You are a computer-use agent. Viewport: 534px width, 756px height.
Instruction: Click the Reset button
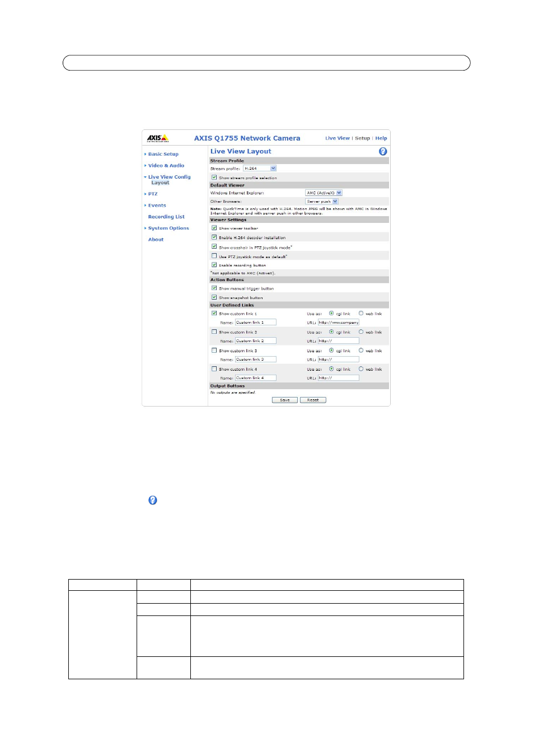point(313,400)
